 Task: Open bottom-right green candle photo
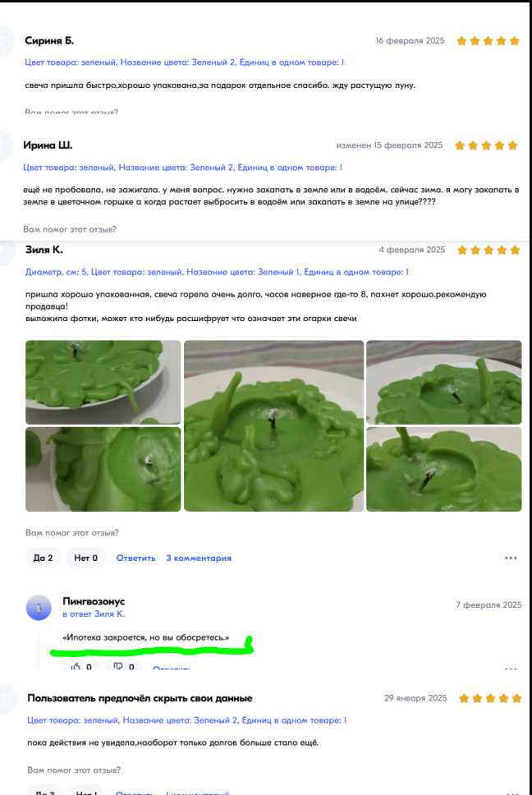[444, 469]
